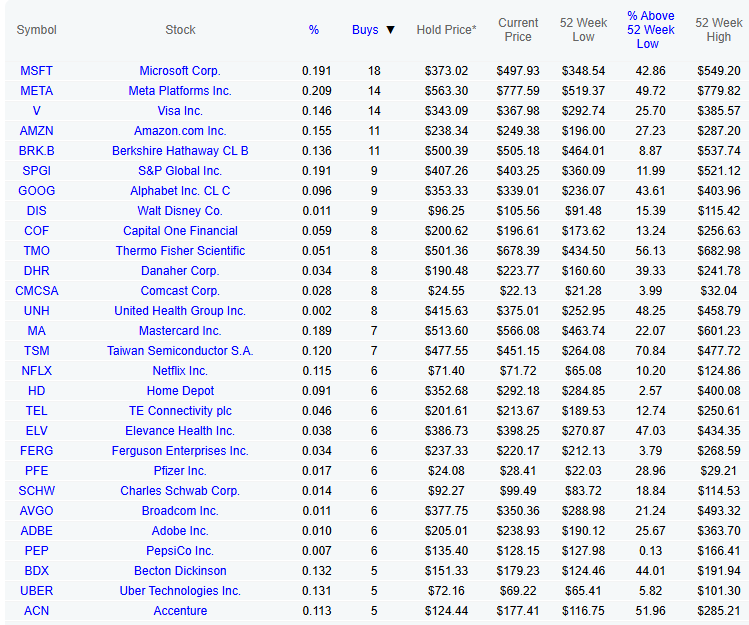The height and width of the screenshot is (625, 749).
Task: Click the ACN symbol
Action: tap(36, 612)
